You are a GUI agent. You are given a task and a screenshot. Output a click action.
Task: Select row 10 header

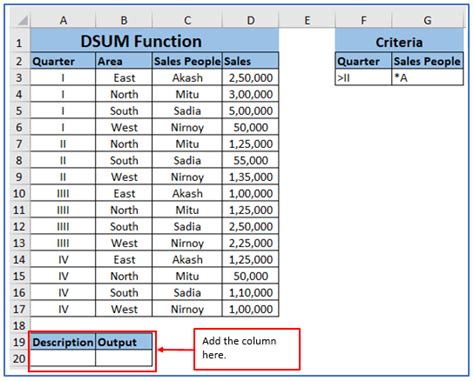(x=19, y=193)
